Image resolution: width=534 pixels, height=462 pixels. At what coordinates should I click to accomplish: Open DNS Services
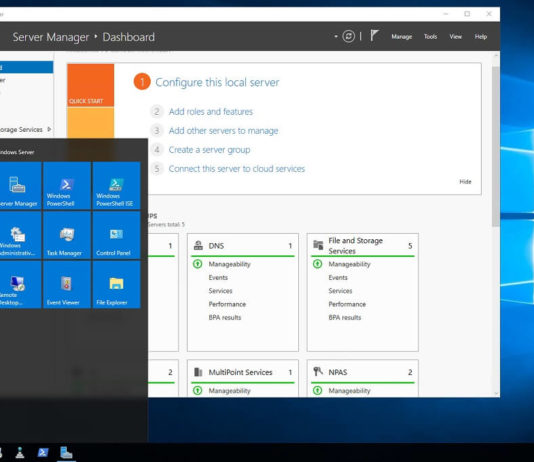220,291
